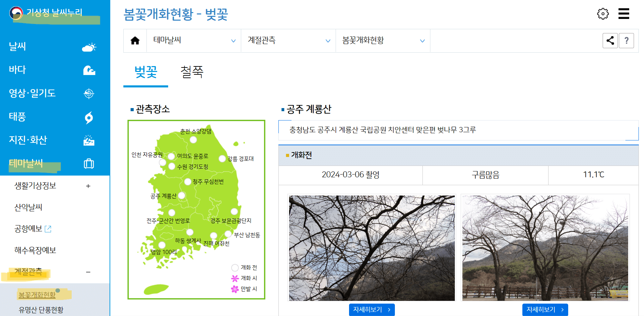Viewport: 644px width, 316px height.
Task: Select the 공주 계룡산 marker on the map
Action: click(182, 195)
